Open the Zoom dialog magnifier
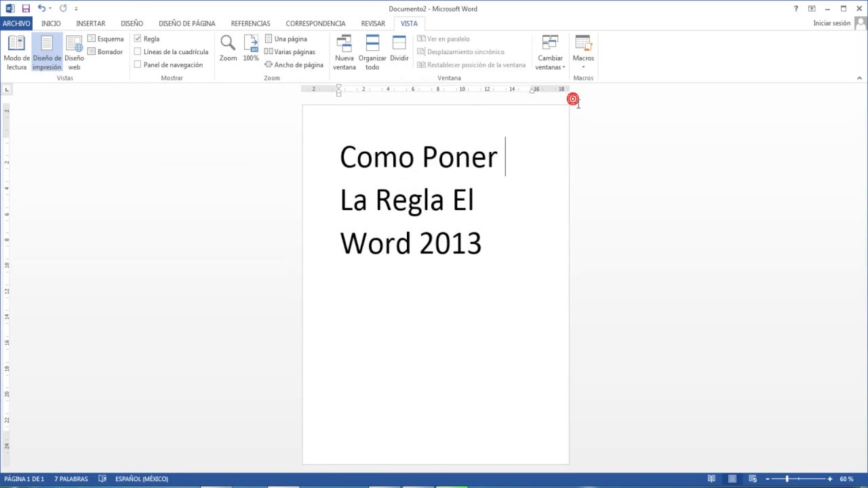The image size is (868, 488). tap(228, 49)
